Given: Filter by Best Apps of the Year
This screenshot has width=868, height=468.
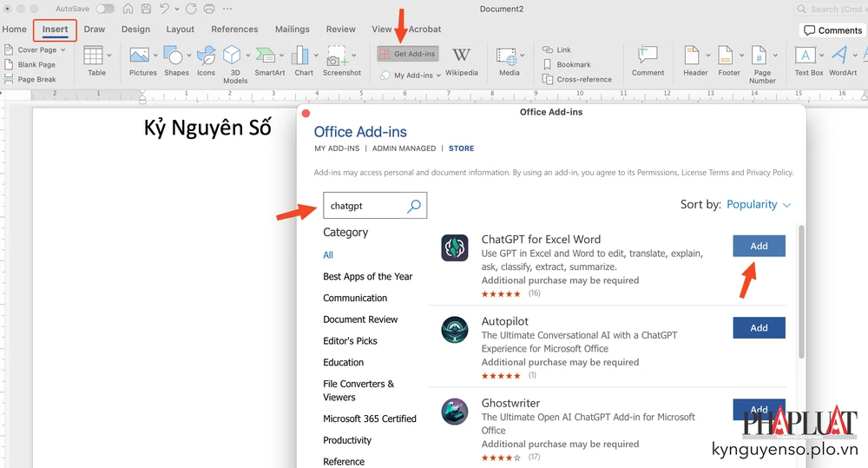Looking at the screenshot, I should [x=367, y=276].
